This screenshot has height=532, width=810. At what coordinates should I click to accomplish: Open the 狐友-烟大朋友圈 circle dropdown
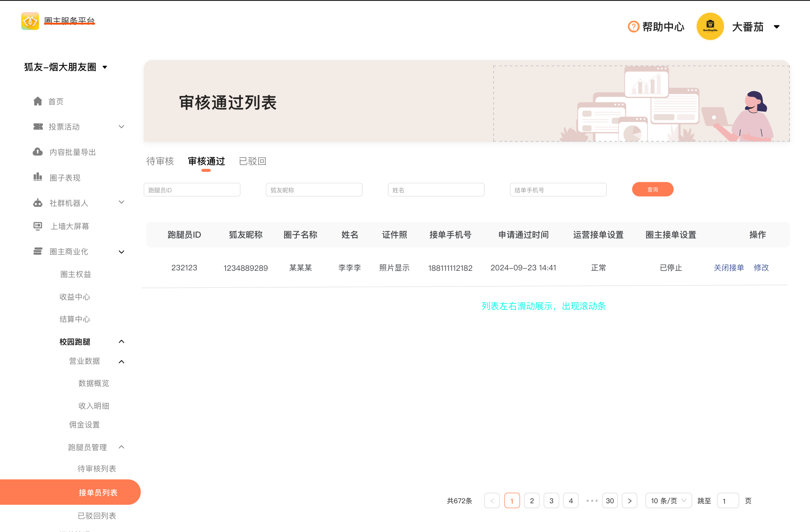105,67
